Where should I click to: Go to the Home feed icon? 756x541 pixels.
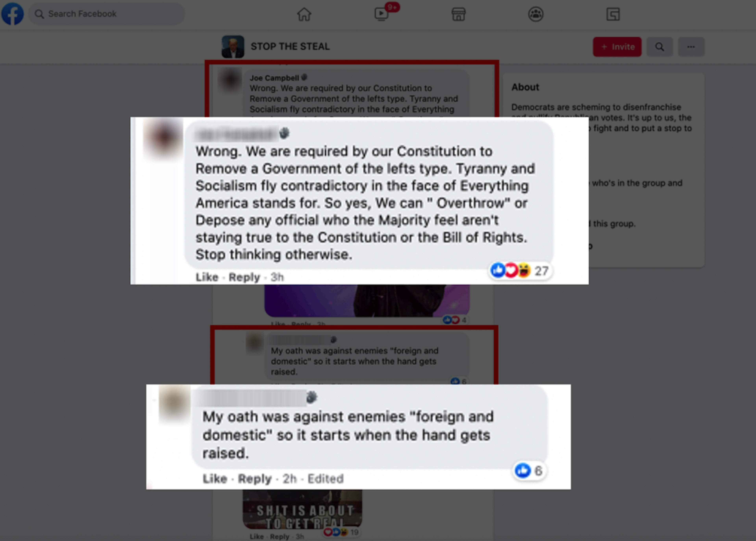304,14
